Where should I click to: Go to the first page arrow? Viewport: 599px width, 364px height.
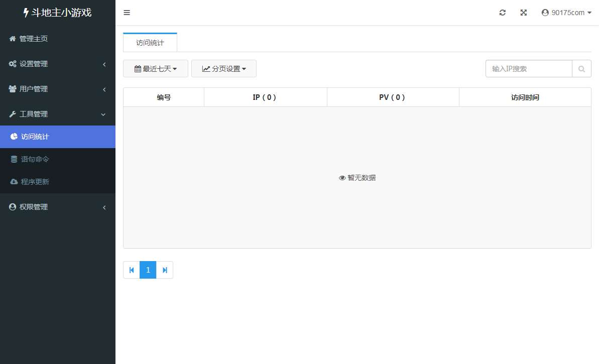tap(132, 270)
